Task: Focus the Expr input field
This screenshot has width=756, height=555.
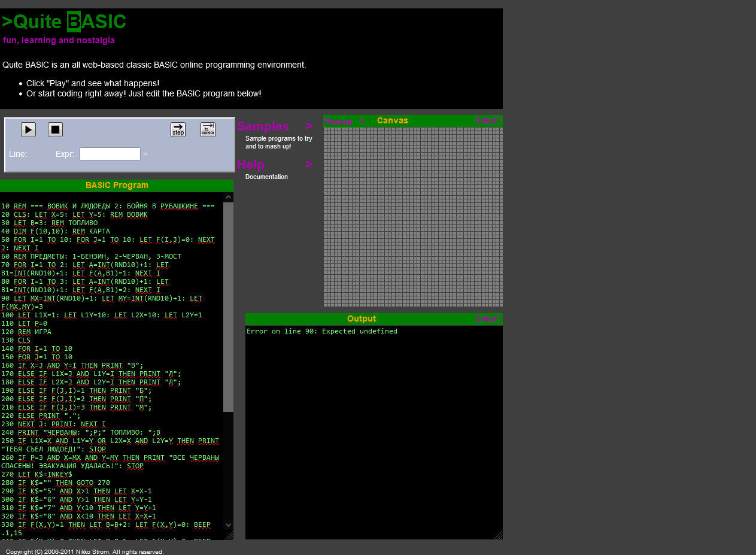Action: [110, 154]
